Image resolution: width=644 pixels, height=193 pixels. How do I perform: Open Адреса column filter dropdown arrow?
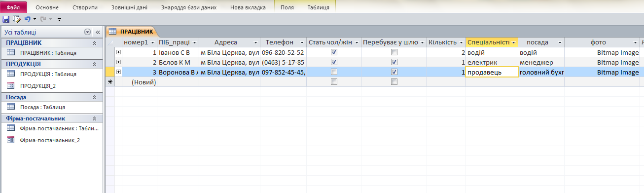coord(255,43)
